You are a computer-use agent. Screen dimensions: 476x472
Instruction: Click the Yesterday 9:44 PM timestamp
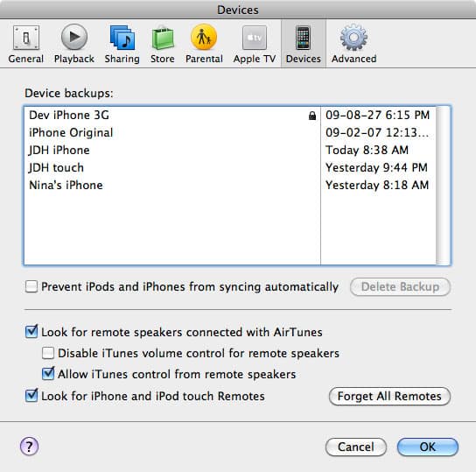click(x=376, y=167)
